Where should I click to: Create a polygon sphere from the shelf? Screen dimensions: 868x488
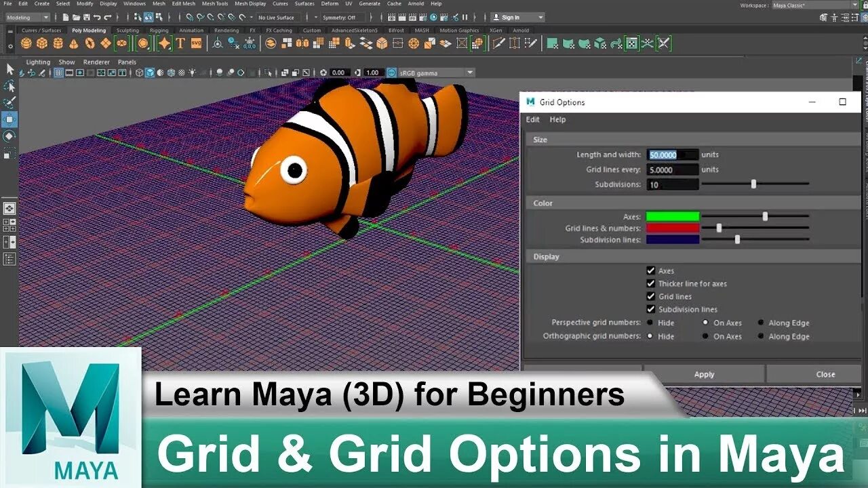point(26,43)
